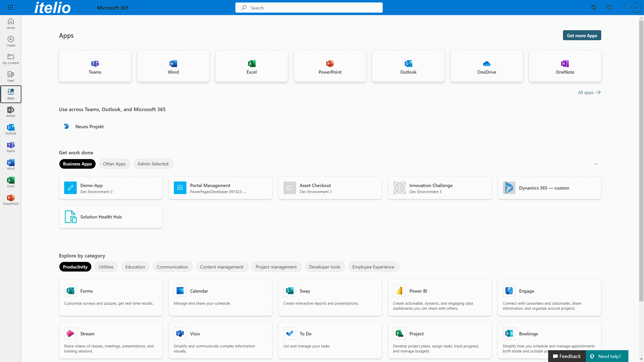
Task: Click the vertical page scrollbar
Action: [641, 161]
